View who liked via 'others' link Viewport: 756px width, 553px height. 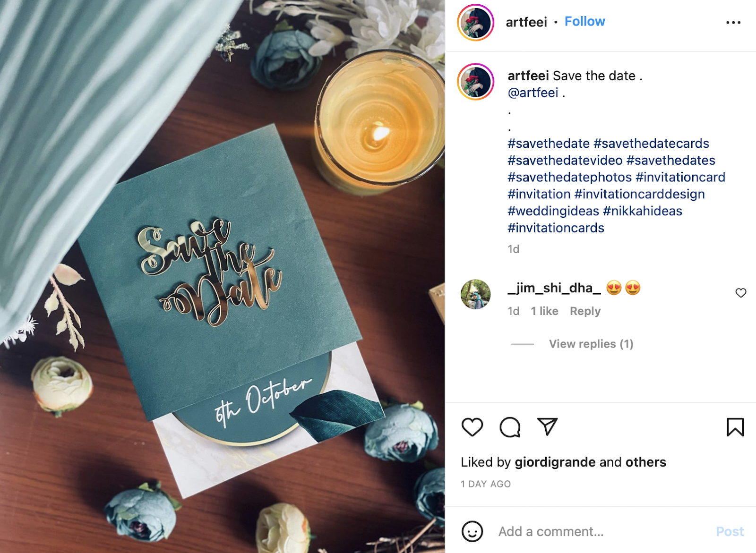click(645, 462)
